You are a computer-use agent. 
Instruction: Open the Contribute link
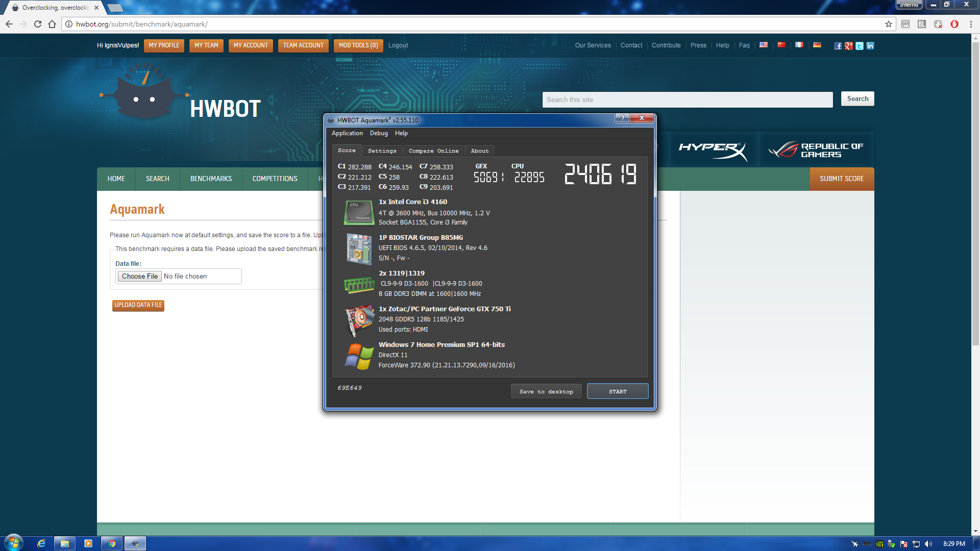click(x=666, y=45)
